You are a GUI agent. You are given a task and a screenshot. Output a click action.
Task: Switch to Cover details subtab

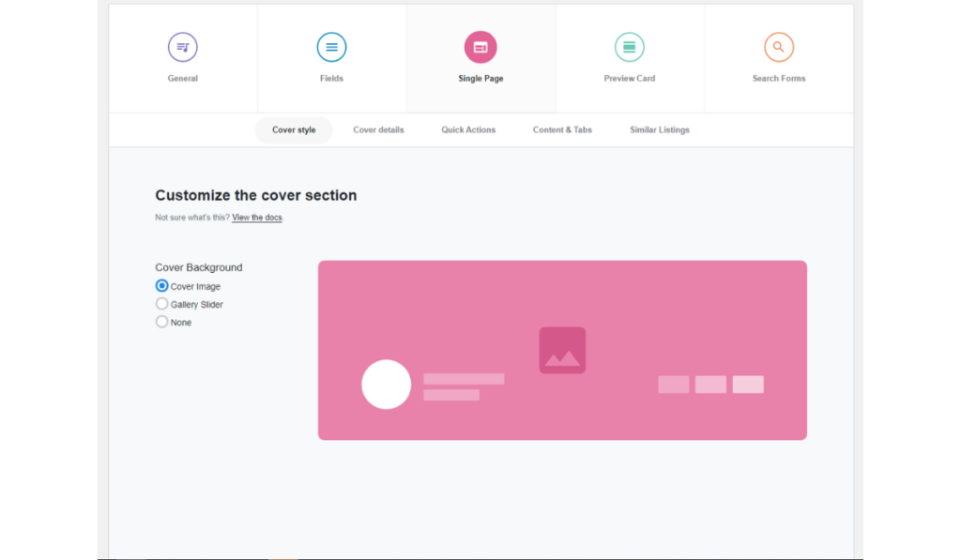point(378,129)
